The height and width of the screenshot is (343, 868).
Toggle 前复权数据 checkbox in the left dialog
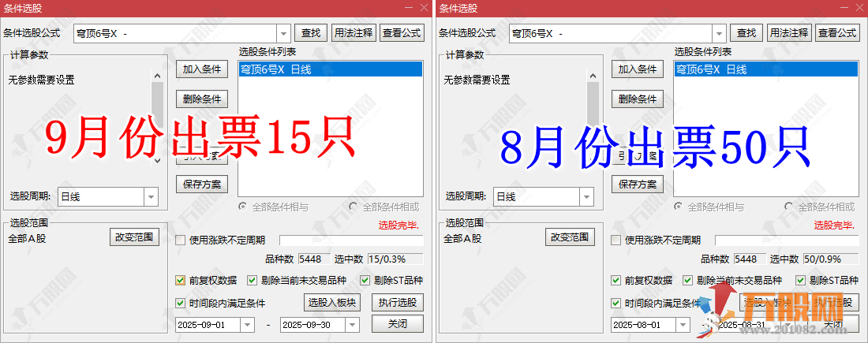coord(181,280)
